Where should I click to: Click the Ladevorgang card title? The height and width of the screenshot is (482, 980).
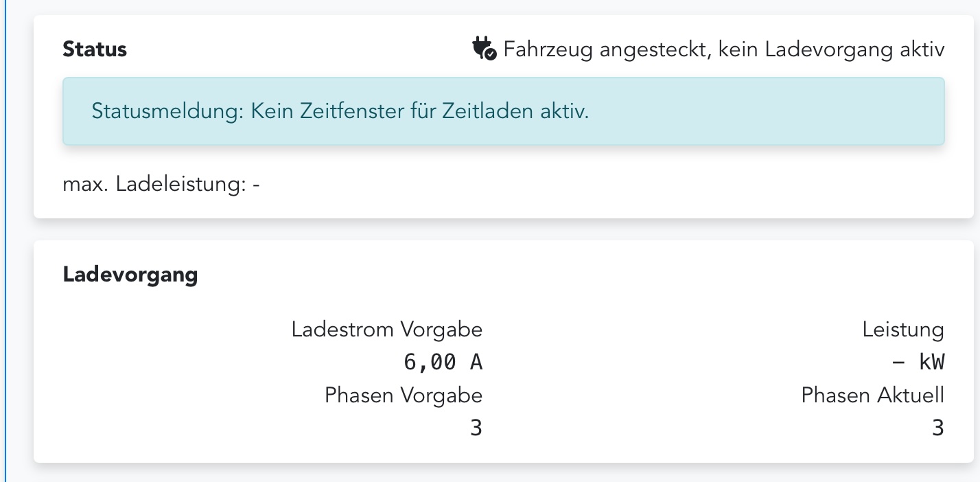click(x=130, y=274)
